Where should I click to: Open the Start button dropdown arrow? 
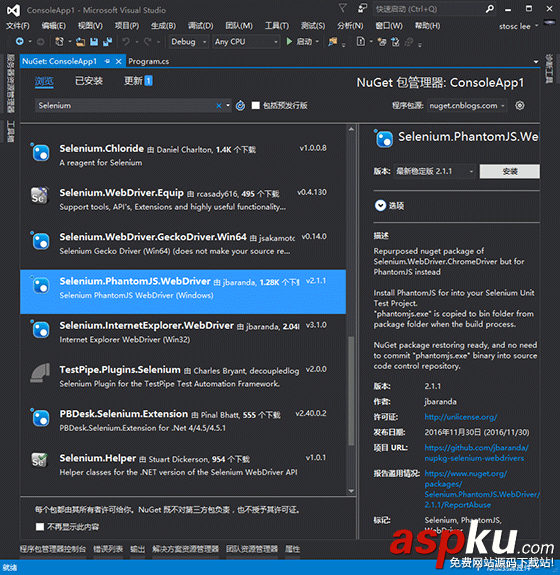coord(317,42)
